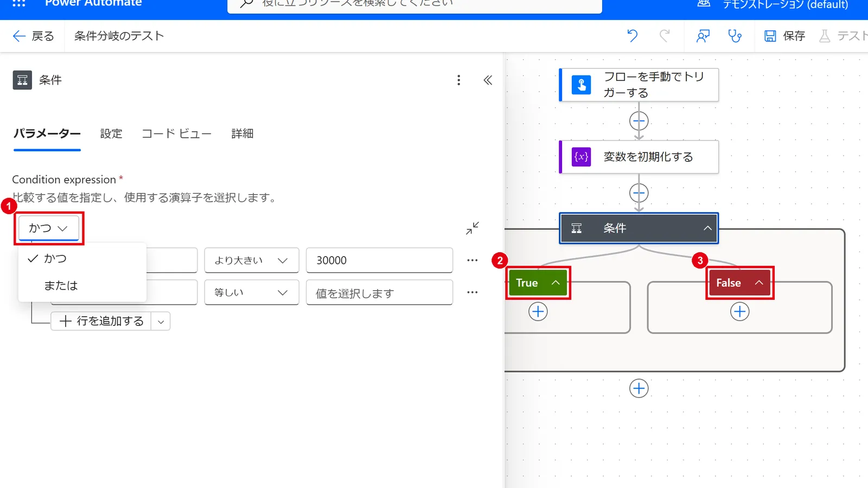Image resolution: width=868 pixels, height=488 pixels.
Task: Open the コード ビュー tab
Action: (177, 134)
